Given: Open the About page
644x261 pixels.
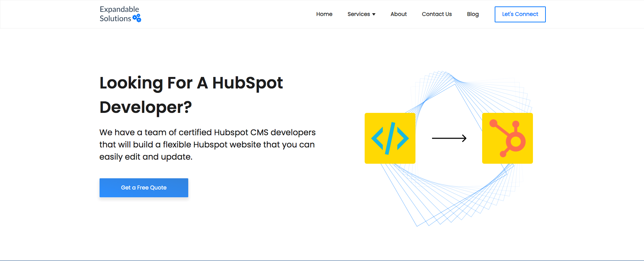Looking at the screenshot, I should (399, 14).
